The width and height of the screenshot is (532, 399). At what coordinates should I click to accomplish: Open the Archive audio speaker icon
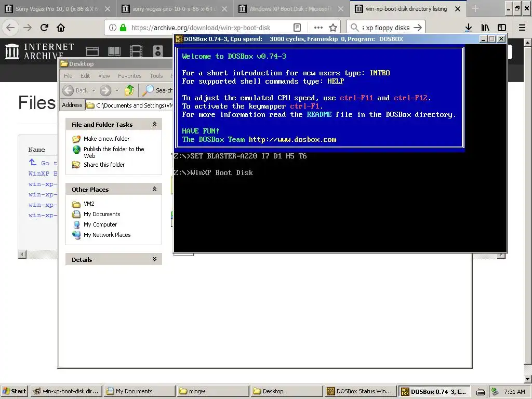(x=158, y=51)
